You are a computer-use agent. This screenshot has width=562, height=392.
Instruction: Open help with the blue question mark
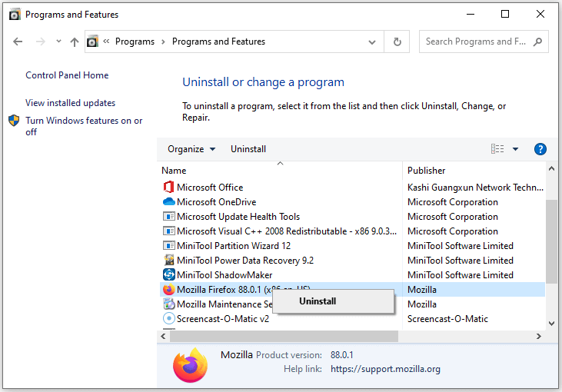[540, 149]
